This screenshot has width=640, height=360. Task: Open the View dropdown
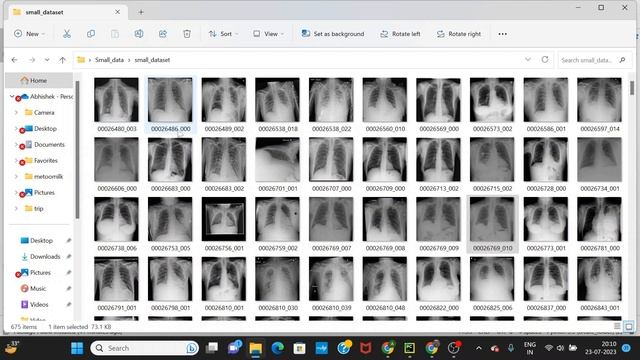(x=268, y=34)
